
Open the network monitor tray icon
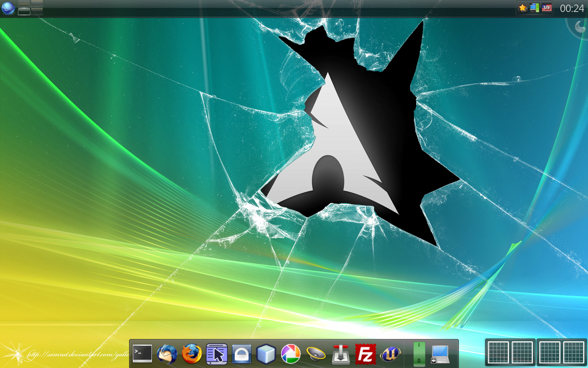(534, 8)
